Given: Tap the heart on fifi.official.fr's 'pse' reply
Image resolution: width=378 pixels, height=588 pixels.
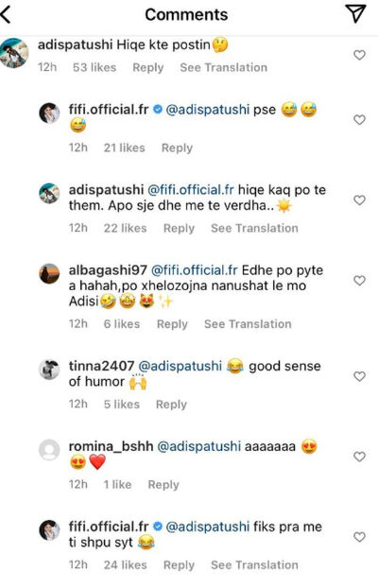Looking at the screenshot, I should [360, 120].
